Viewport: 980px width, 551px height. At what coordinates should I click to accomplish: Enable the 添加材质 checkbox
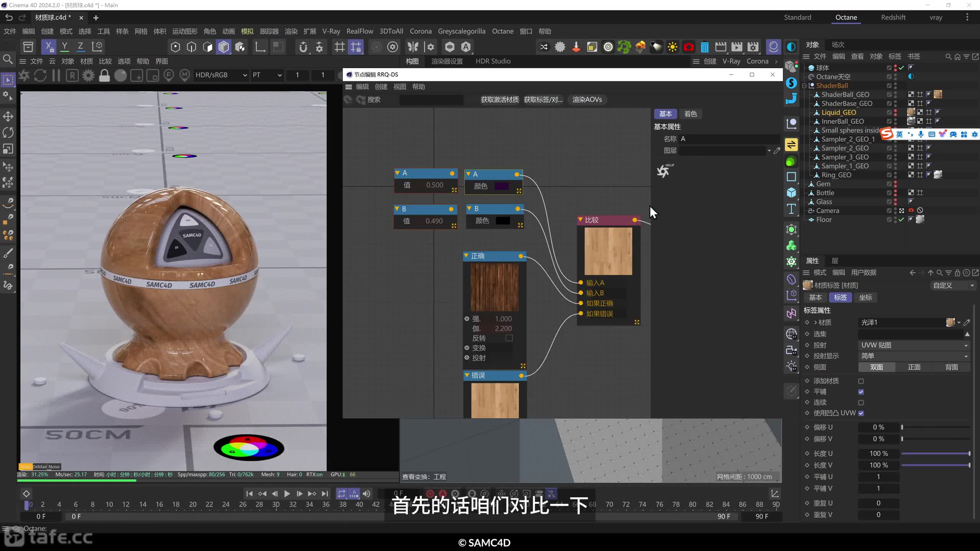click(x=861, y=381)
